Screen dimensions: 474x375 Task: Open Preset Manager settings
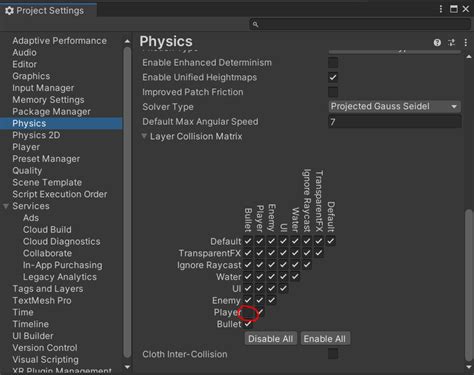[46, 159]
